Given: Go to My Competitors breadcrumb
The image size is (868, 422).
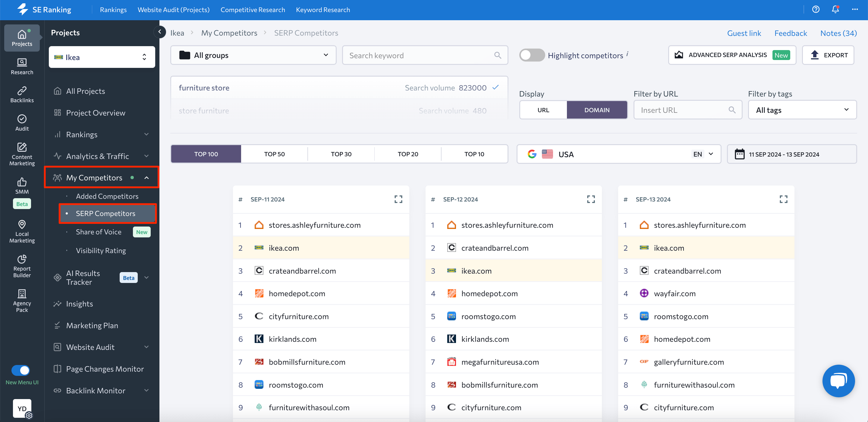Looking at the screenshot, I should pos(229,33).
